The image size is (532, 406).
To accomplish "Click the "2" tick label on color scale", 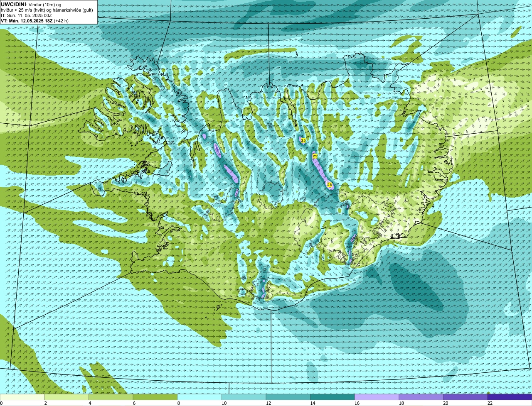I will 45,403.
